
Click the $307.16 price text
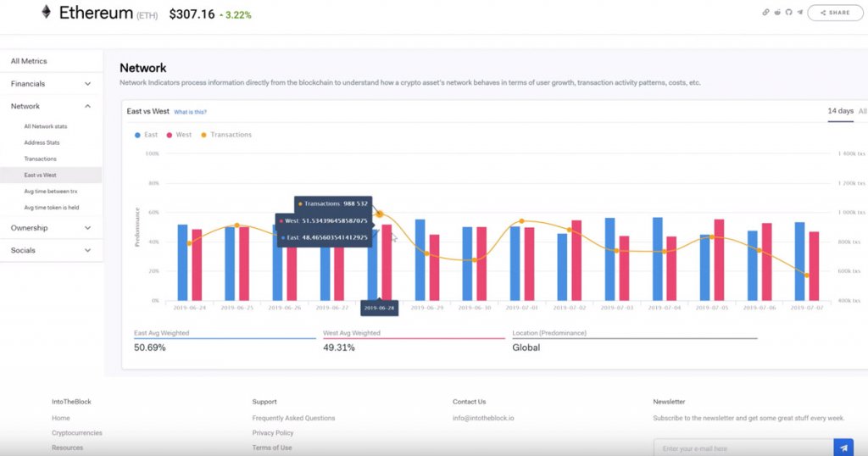coord(192,14)
